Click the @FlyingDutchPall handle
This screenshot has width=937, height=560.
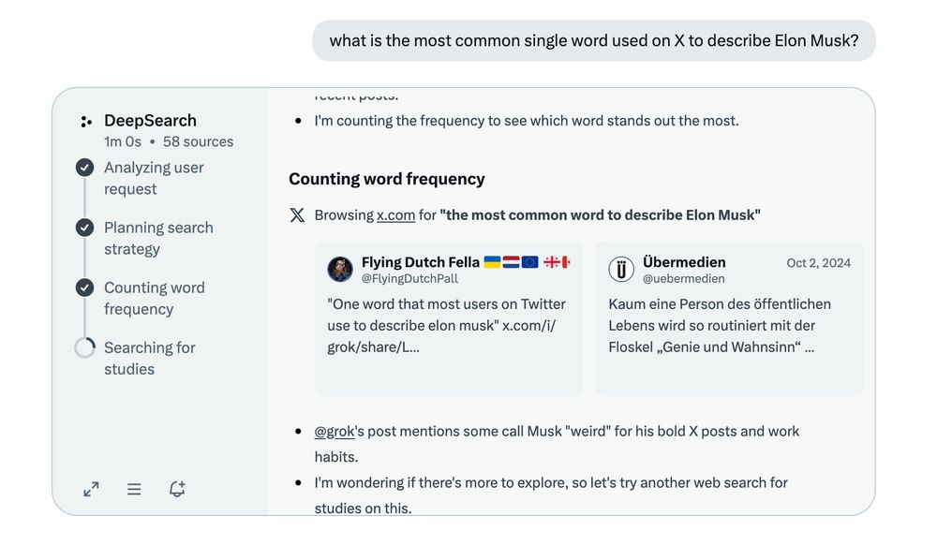pos(410,278)
